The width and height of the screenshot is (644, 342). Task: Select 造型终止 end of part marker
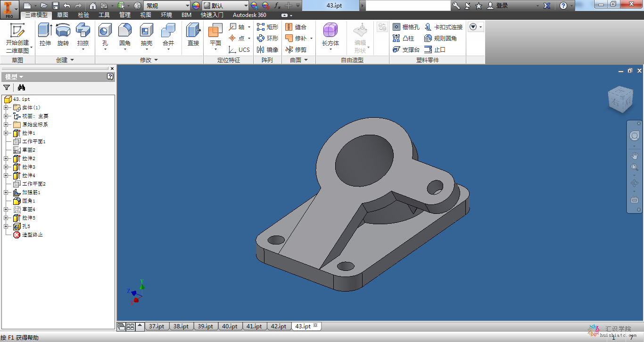pyautogui.click(x=28, y=235)
